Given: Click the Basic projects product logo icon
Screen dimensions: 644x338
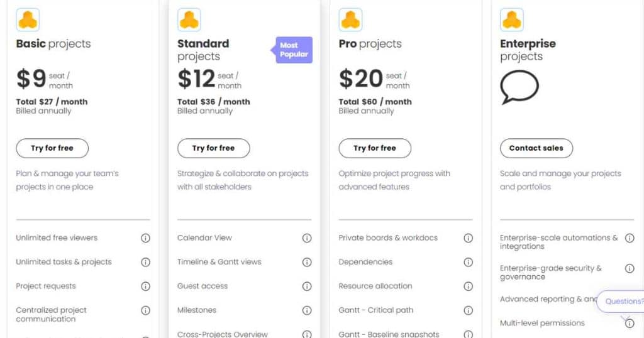Looking at the screenshot, I should pyautogui.click(x=28, y=19).
